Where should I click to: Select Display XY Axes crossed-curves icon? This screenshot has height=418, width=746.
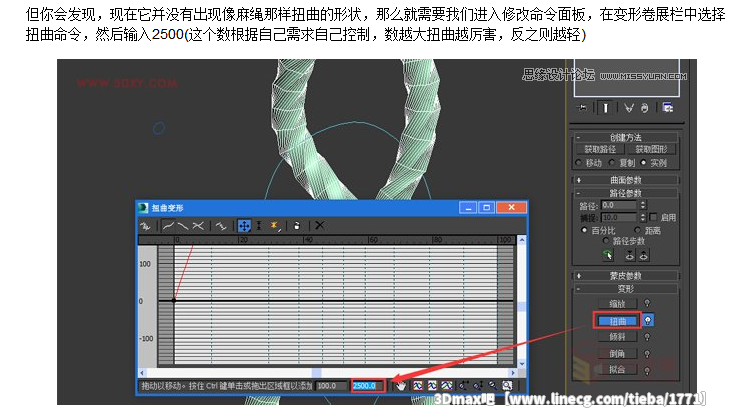[x=198, y=226]
